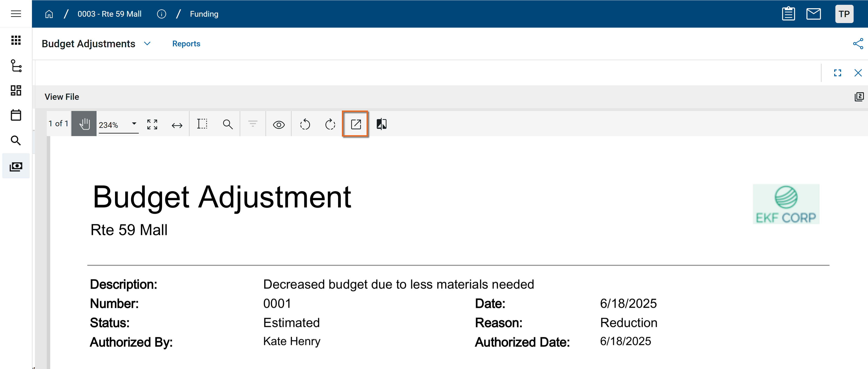Click the fit-to-page expand icon
This screenshot has height=369, width=868.
tap(152, 124)
